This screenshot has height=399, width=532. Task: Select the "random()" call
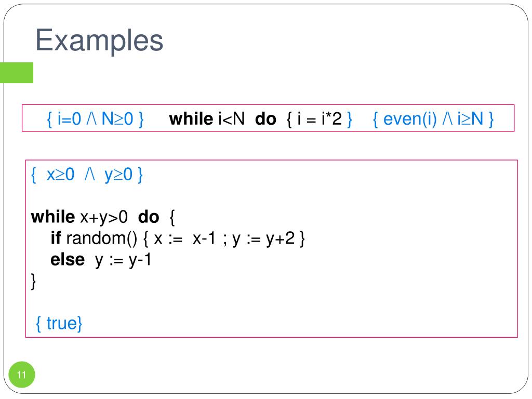coord(101,238)
